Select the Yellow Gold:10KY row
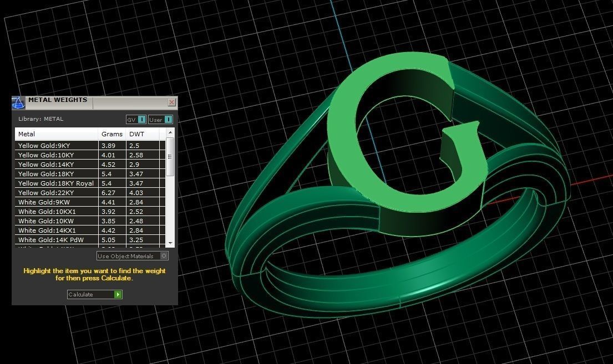The width and height of the screenshot is (613, 364). [90, 155]
